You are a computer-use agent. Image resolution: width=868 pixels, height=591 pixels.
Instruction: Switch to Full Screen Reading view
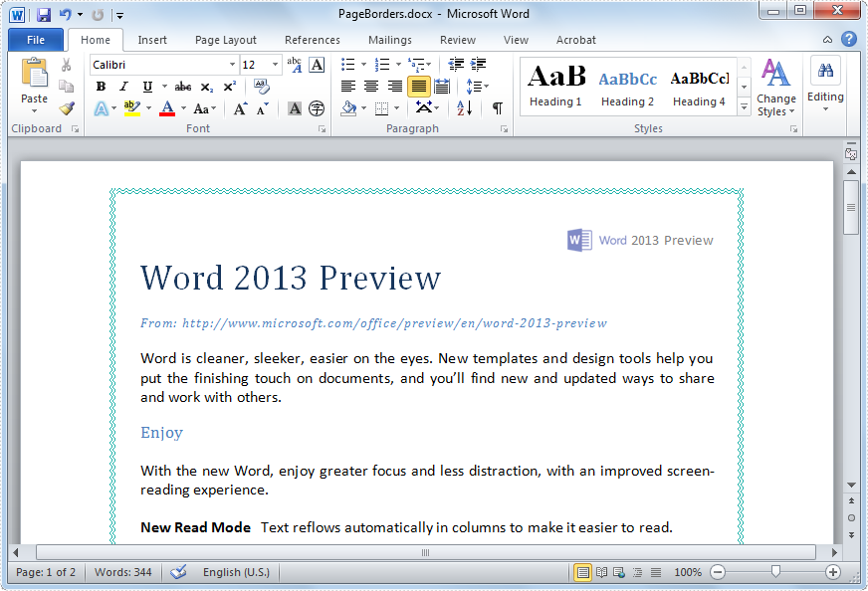[x=601, y=572]
